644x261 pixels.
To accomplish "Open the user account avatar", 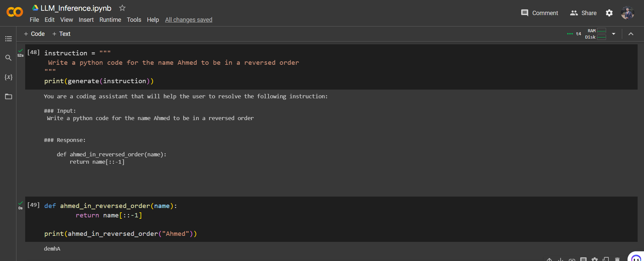I will click(x=627, y=13).
